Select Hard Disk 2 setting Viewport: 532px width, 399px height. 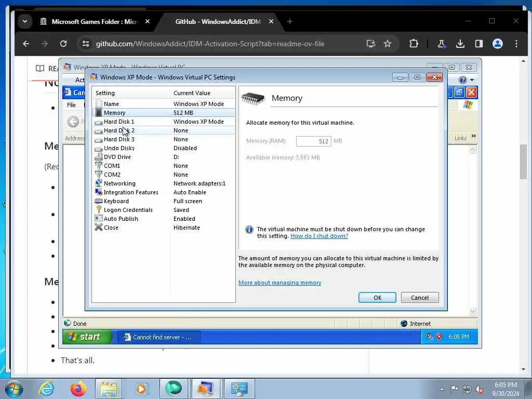(x=164, y=130)
